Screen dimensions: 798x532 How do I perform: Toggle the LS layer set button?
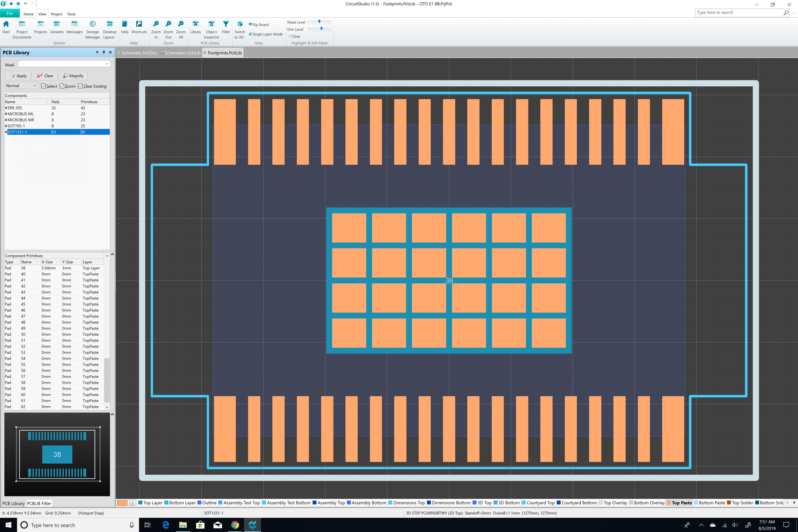(132, 503)
